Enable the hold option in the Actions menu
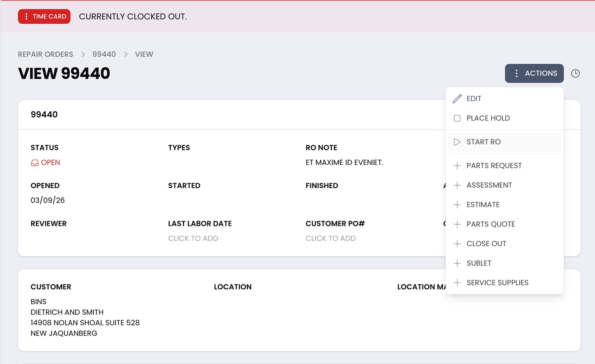 tap(488, 118)
